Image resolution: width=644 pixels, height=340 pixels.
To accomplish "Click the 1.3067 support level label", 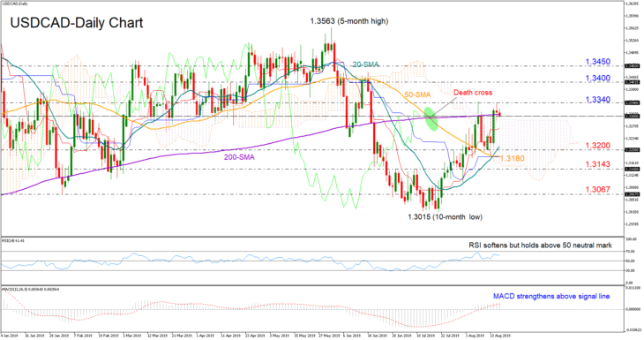I will (x=597, y=190).
